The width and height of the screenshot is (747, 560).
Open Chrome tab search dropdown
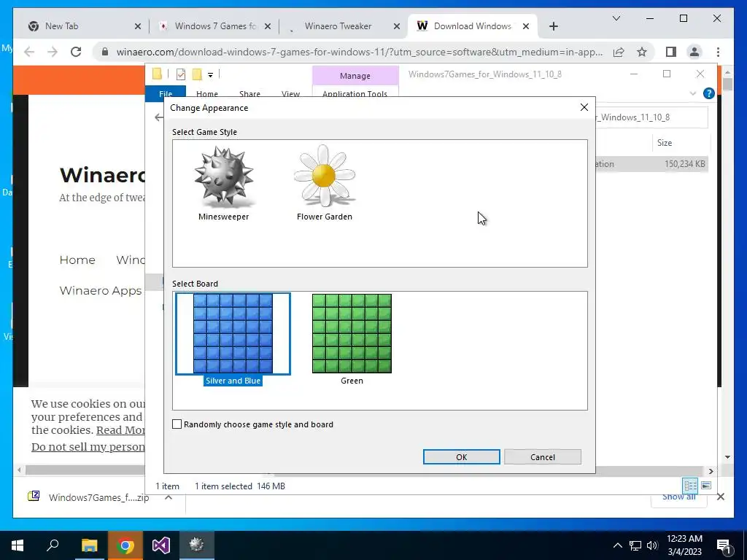(616, 18)
